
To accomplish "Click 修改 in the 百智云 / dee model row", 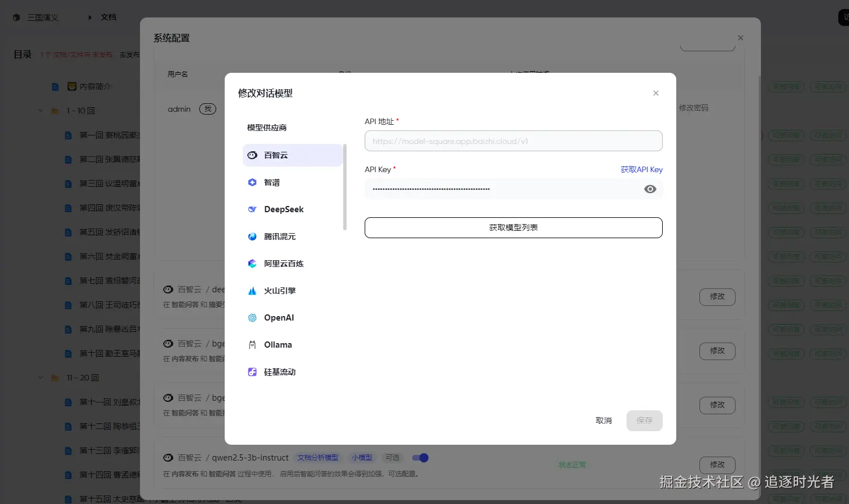I will pyautogui.click(x=717, y=296).
